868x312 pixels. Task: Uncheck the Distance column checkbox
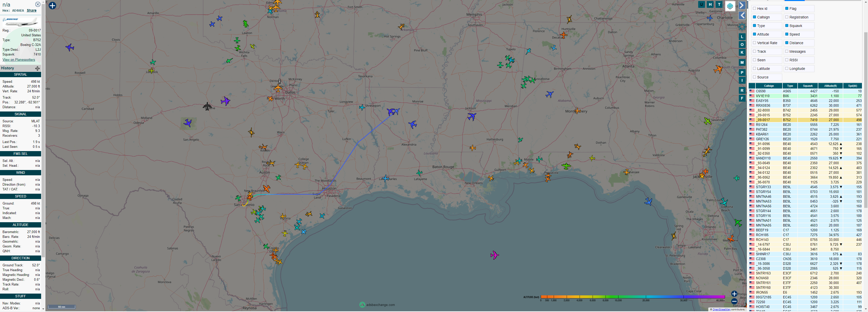click(x=787, y=43)
